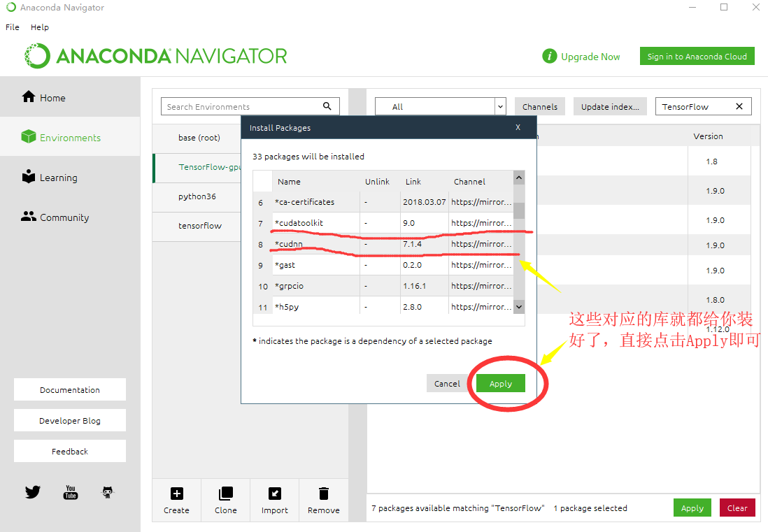Open the Developer Blog button
The width and height of the screenshot is (768, 532).
pos(69,420)
